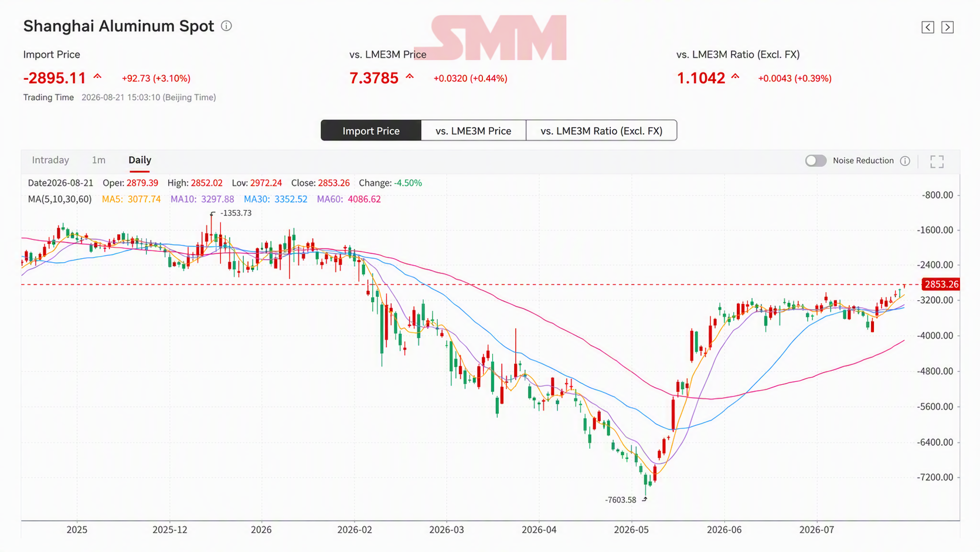Toggle the Noise Reduction switch
Screen dimensions: 980x552
815,161
